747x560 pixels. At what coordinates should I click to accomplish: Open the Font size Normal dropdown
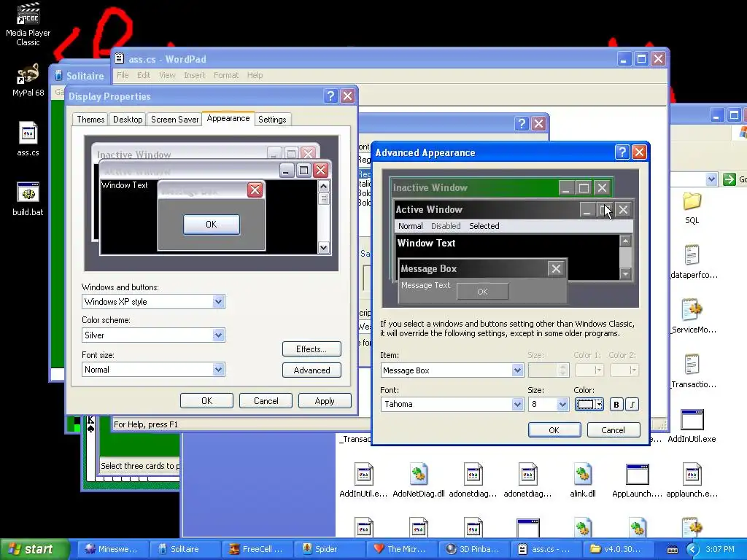(x=218, y=370)
